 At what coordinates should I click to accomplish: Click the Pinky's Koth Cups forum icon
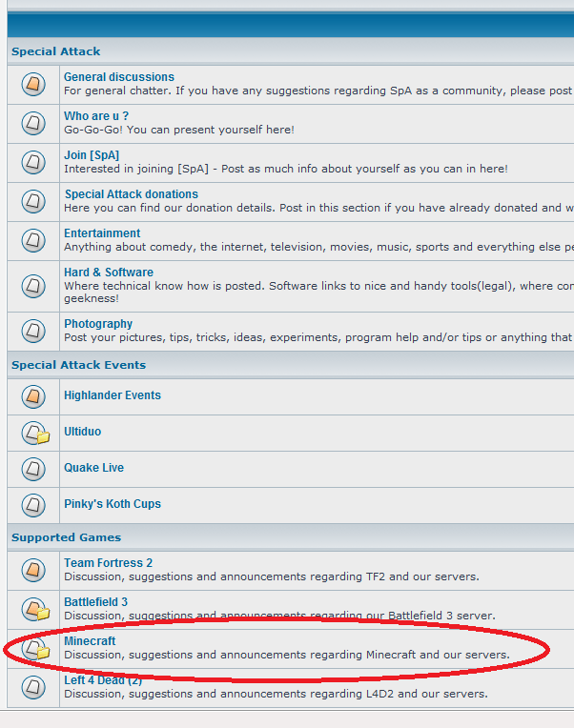point(33,506)
